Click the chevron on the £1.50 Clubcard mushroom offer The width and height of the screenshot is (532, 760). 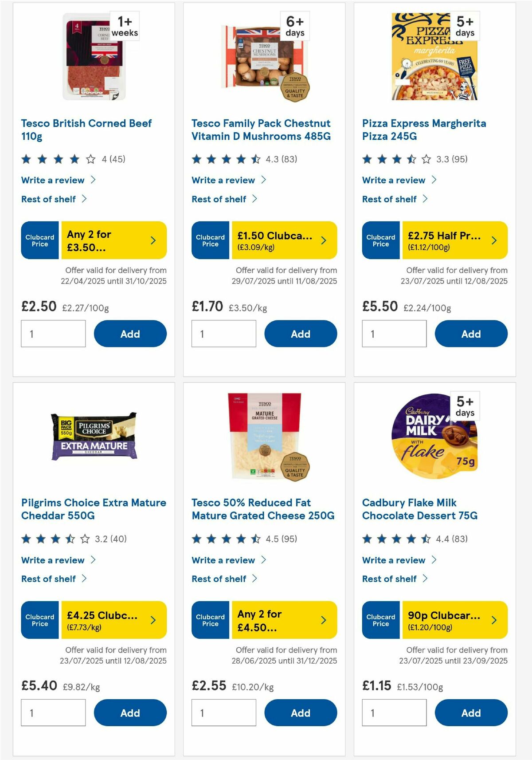tap(324, 240)
